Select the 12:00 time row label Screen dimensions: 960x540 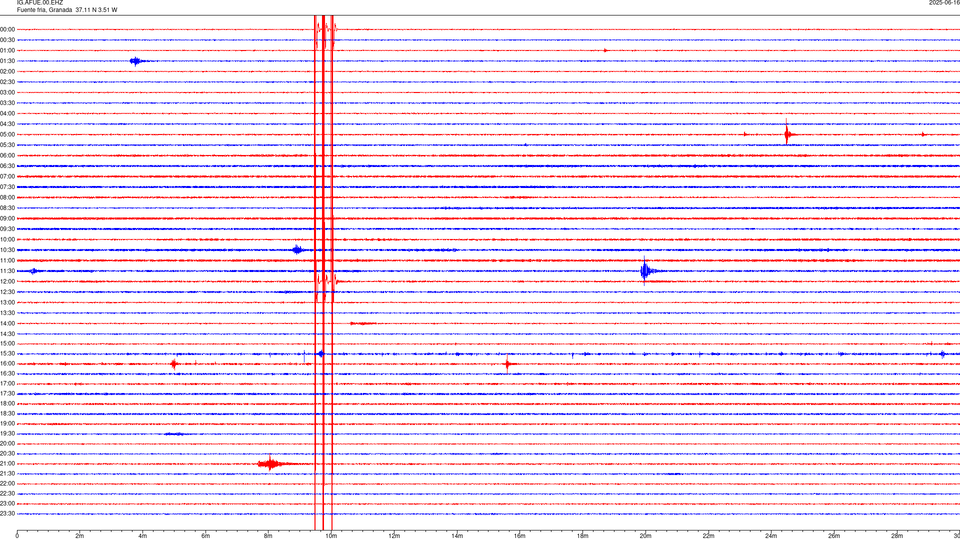point(7,282)
